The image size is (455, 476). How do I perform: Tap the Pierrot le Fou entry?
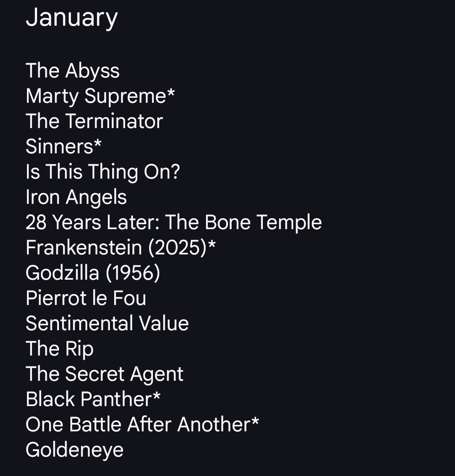point(86,298)
